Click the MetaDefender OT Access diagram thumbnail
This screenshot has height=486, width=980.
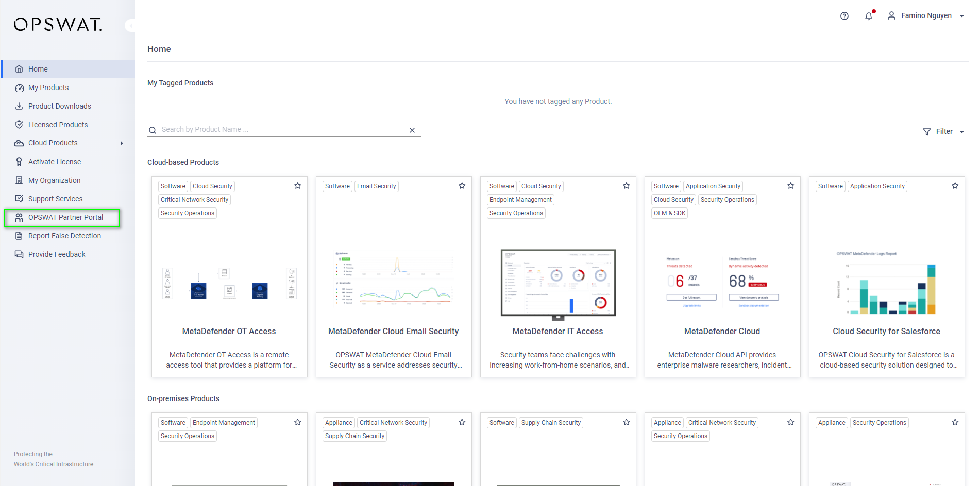click(x=229, y=284)
